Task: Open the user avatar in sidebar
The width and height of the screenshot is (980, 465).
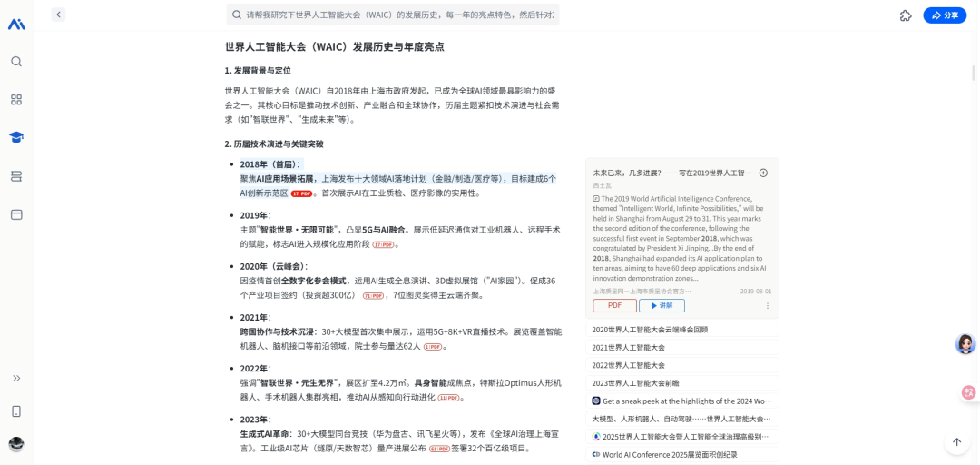Action: (16, 444)
